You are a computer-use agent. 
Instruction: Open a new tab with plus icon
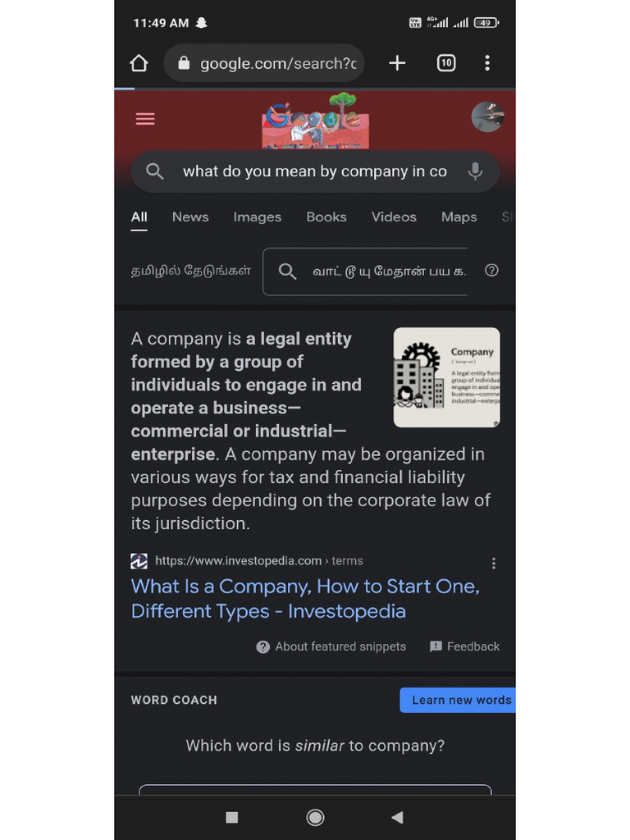pyautogui.click(x=397, y=63)
